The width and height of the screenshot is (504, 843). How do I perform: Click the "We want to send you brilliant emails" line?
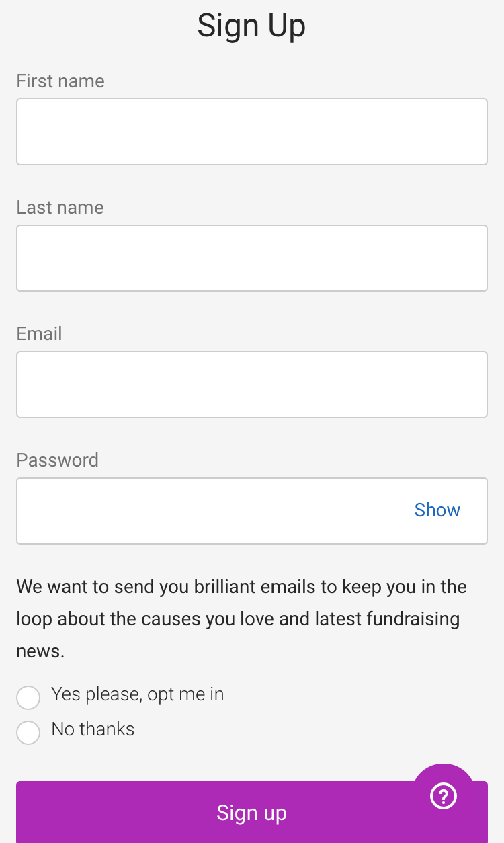167,587
